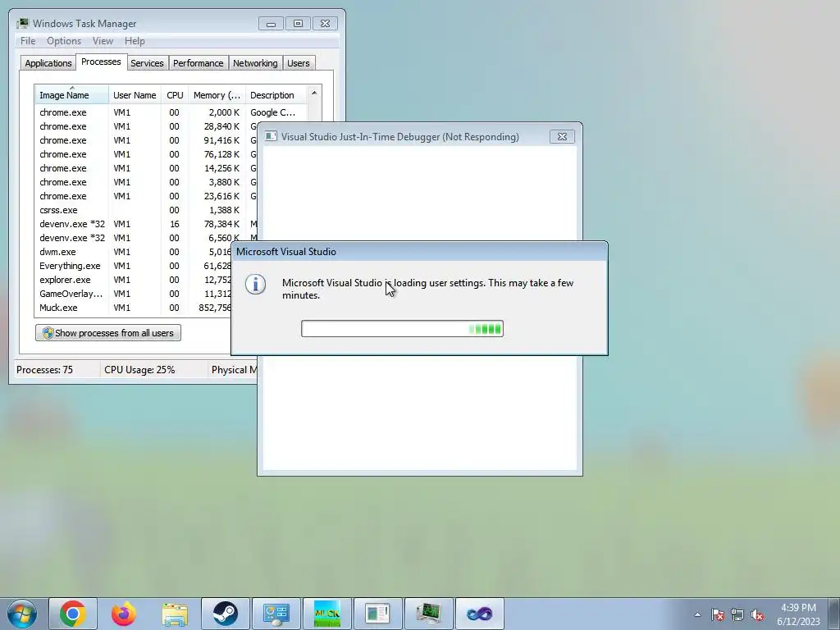The width and height of the screenshot is (840, 630).
Task: Select the chrome.exe row with 14,256 K memory
Action: 146,168
